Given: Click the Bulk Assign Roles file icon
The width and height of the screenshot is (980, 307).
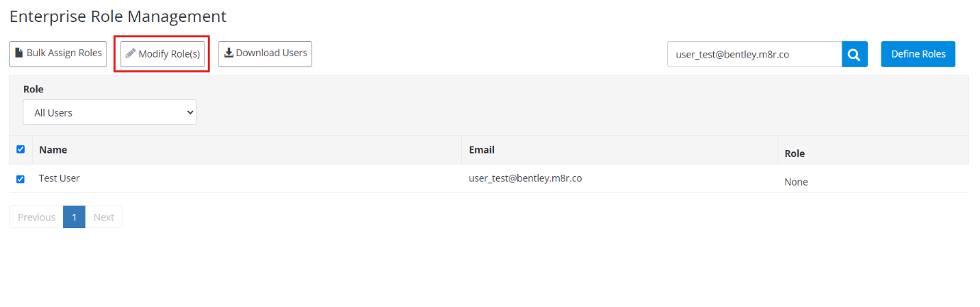Looking at the screenshot, I should tap(19, 53).
